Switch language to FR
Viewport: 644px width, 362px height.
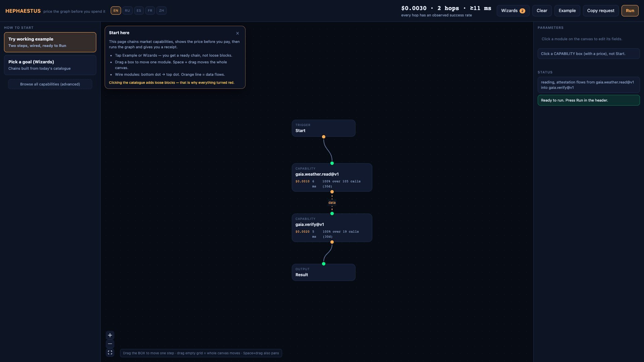pos(150,11)
